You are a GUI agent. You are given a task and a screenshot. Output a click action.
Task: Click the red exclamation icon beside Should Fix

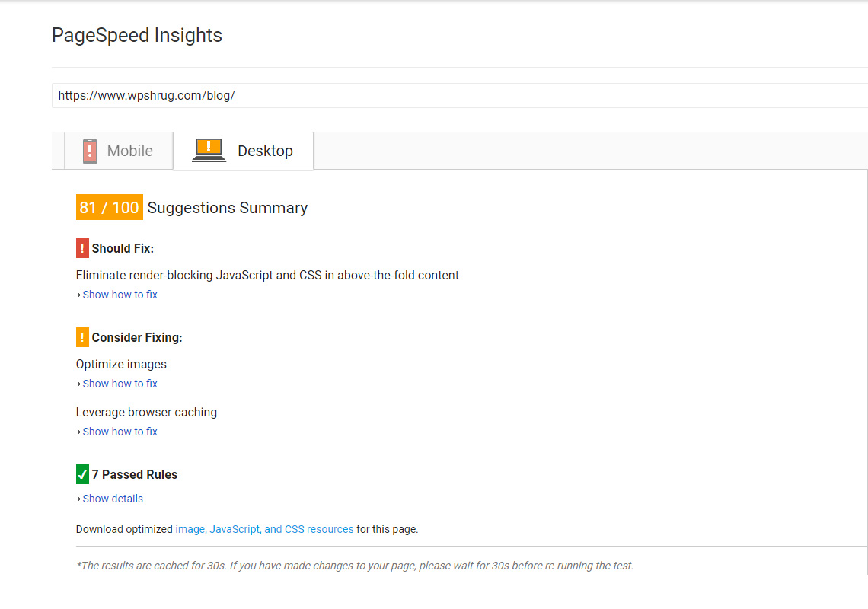point(82,247)
